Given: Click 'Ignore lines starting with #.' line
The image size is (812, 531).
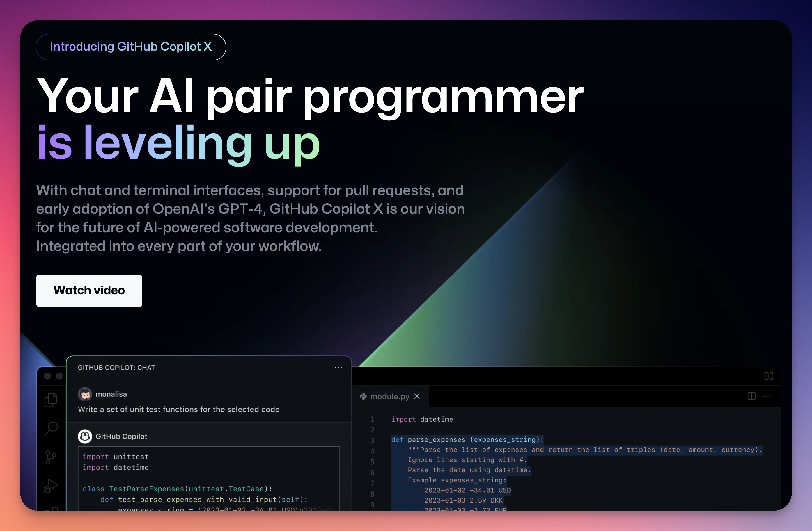Looking at the screenshot, I should (x=467, y=460).
